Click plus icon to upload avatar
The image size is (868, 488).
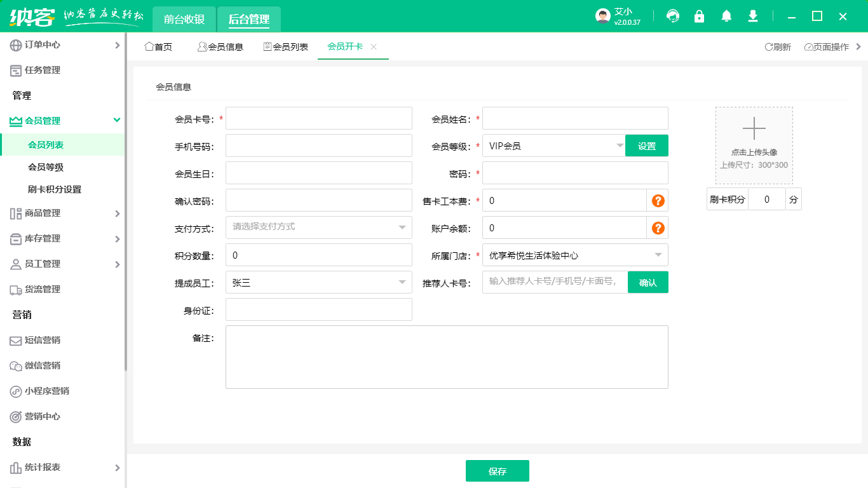[x=754, y=128]
